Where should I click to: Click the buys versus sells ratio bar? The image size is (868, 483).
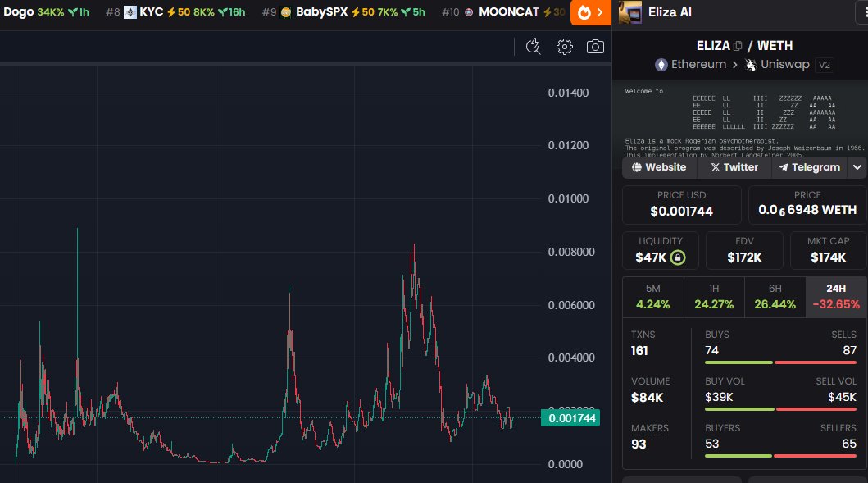pos(780,362)
